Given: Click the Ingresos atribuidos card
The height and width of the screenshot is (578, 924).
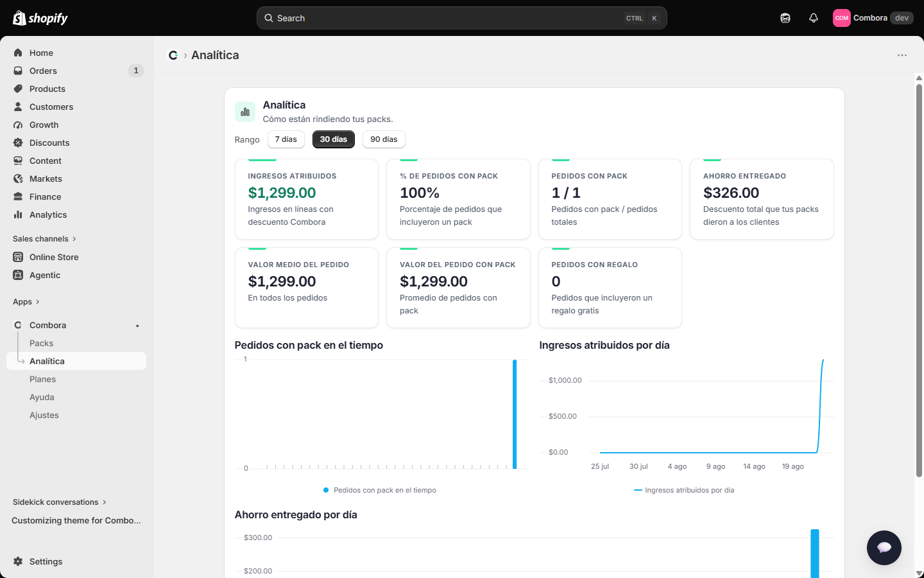Looking at the screenshot, I should 307,199.
